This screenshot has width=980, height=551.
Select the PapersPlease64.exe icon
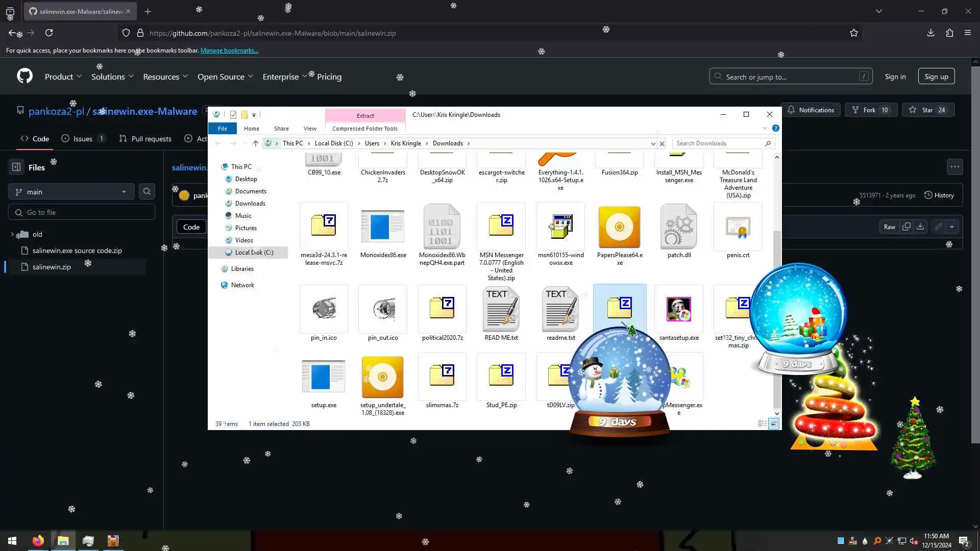(x=619, y=227)
